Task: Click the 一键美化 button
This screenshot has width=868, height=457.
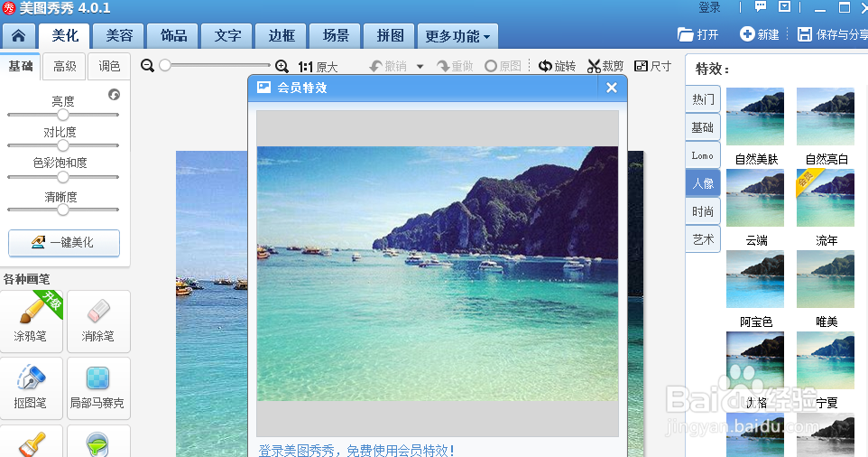Action: (64, 243)
